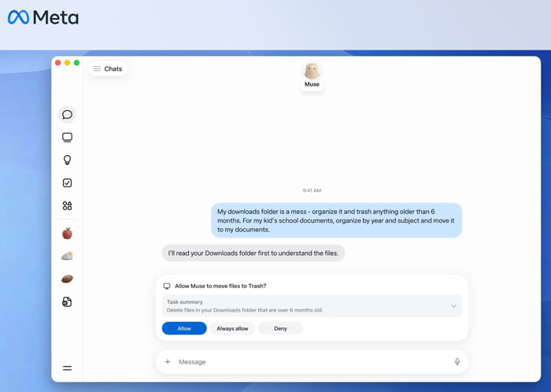Click the two-line menu icon at sidebar bottom

pos(67,368)
